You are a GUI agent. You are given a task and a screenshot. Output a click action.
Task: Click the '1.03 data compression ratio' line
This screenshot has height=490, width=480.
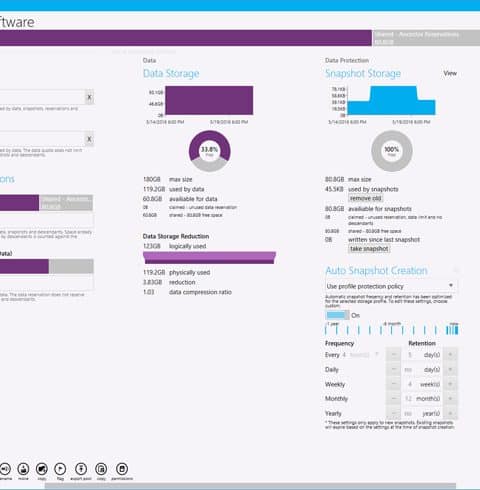coord(187,292)
